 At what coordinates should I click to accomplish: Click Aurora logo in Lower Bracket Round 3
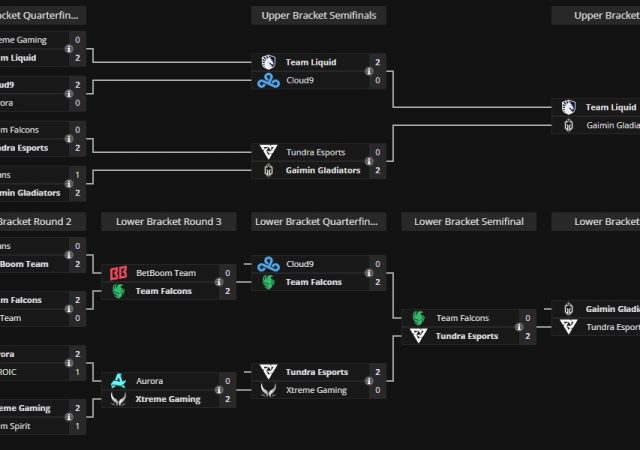[118, 381]
